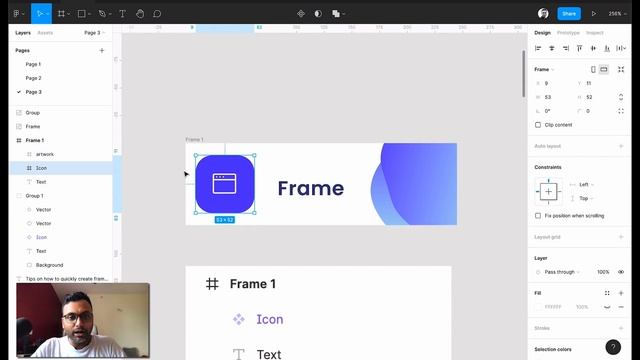Add a new page with plus icon
Viewport: 640px width, 360px height.
click(102, 50)
